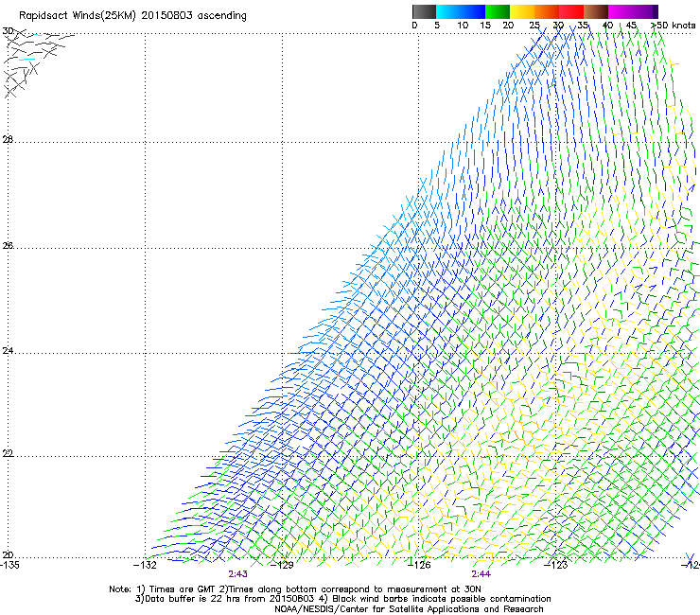Click the purple time label 2:43
The image size is (700, 615).
[237, 574]
